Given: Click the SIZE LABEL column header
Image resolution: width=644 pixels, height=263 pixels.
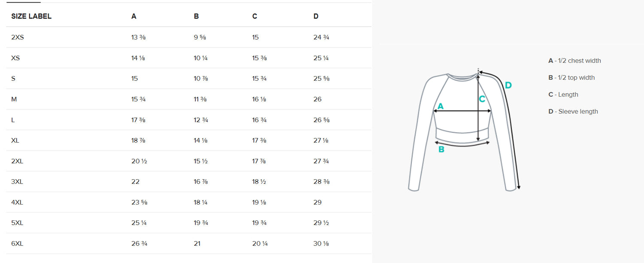Looking at the screenshot, I should [x=31, y=16].
